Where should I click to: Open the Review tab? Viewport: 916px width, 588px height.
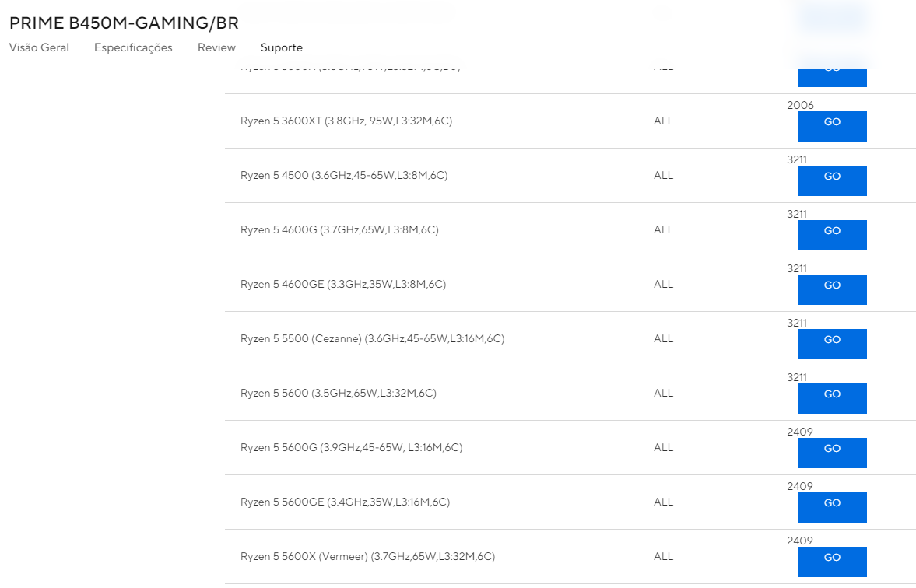tap(216, 48)
